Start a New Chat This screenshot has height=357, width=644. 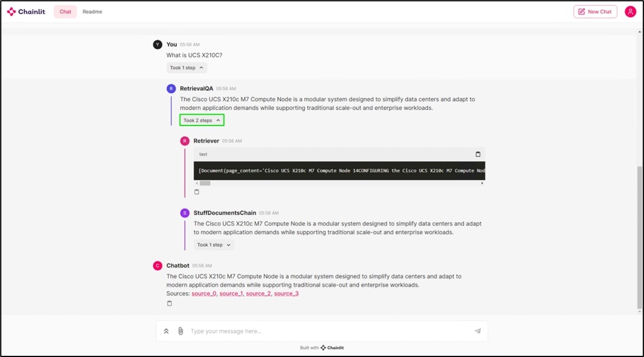click(595, 12)
